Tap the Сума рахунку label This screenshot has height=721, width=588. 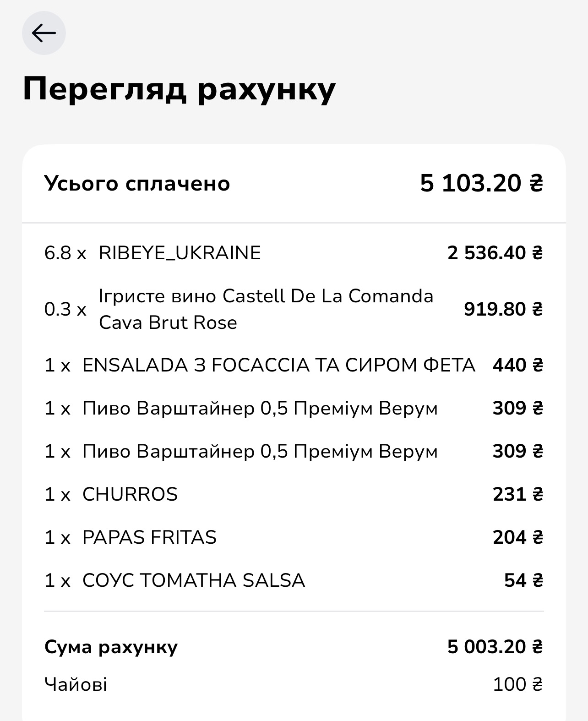(111, 647)
